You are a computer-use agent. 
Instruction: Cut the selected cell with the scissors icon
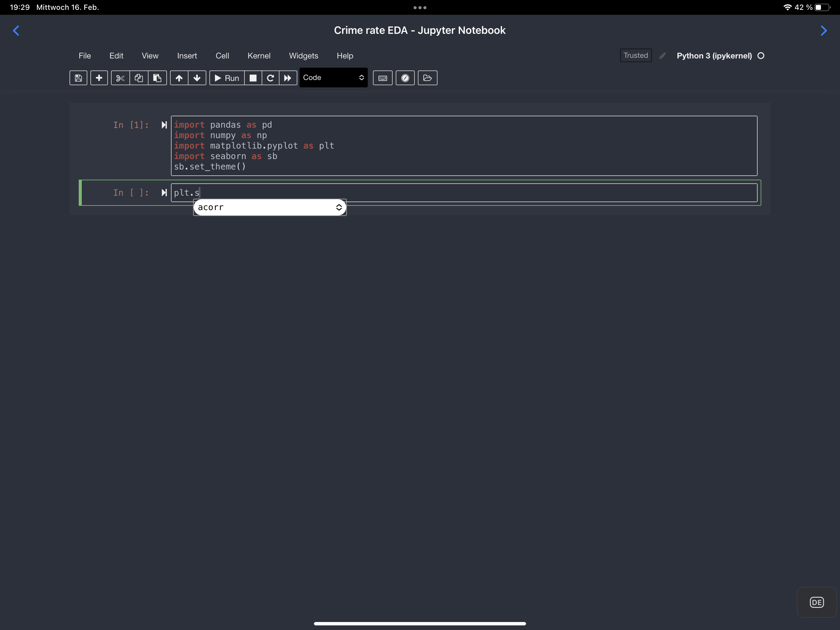(x=121, y=78)
